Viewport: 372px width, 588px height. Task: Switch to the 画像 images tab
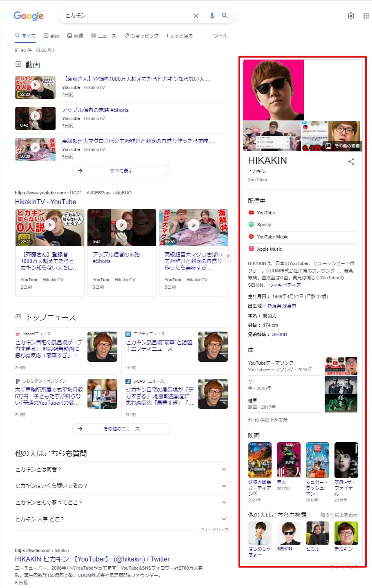tap(76, 36)
